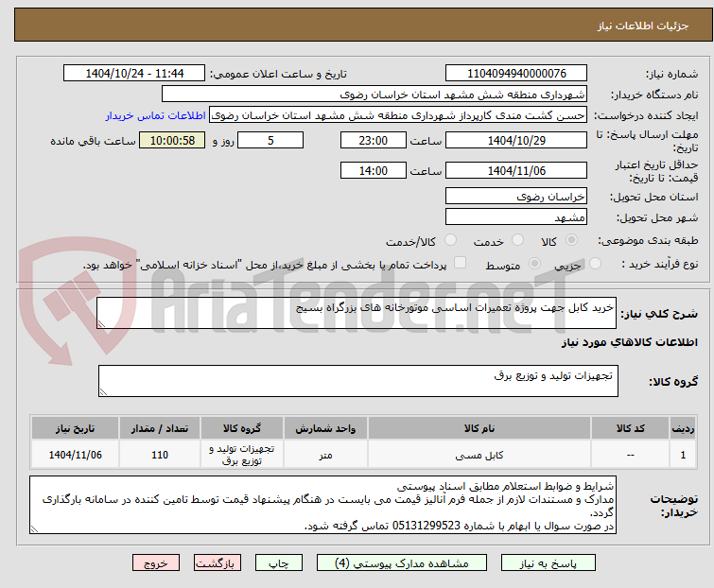714x588 pixels.
Task: Click the متر unit cell
Action: tap(325, 455)
